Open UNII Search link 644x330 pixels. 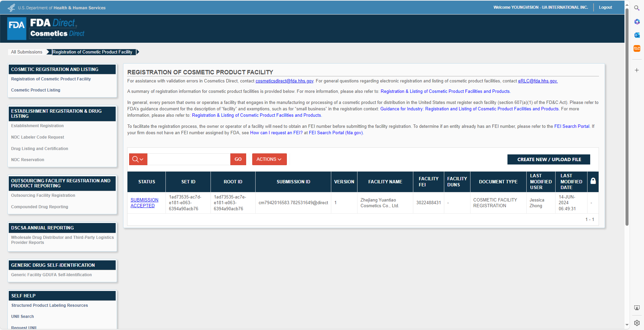pos(23,317)
